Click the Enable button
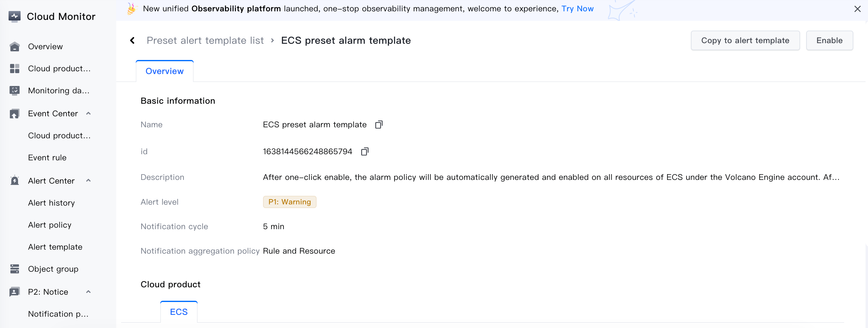Image resolution: width=868 pixels, height=328 pixels. point(829,40)
